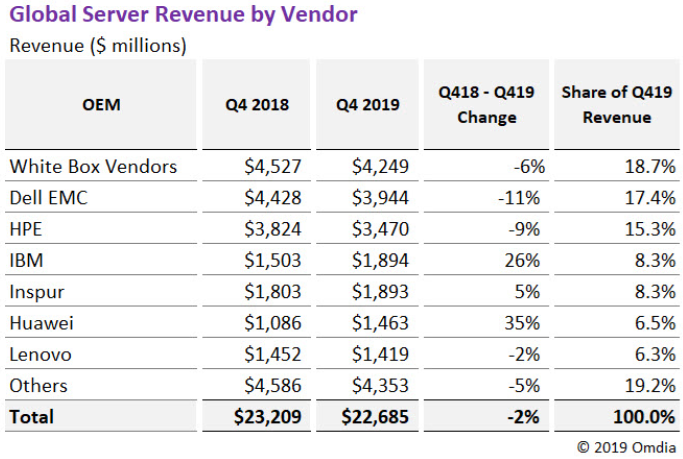This screenshot has height=459, width=683.
Task: Click the -9% change for HPE
Action: (524, 230)
